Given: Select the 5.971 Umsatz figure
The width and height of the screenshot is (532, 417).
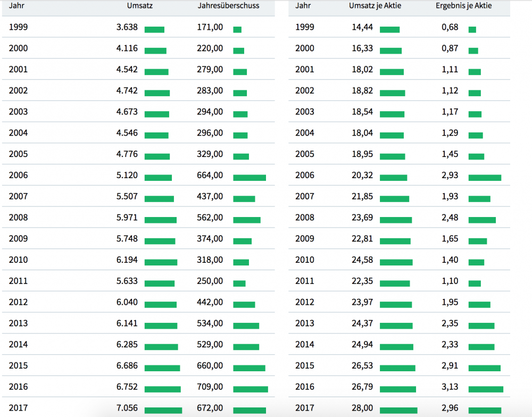Looking at the screenshot, I should coord(127,218).
